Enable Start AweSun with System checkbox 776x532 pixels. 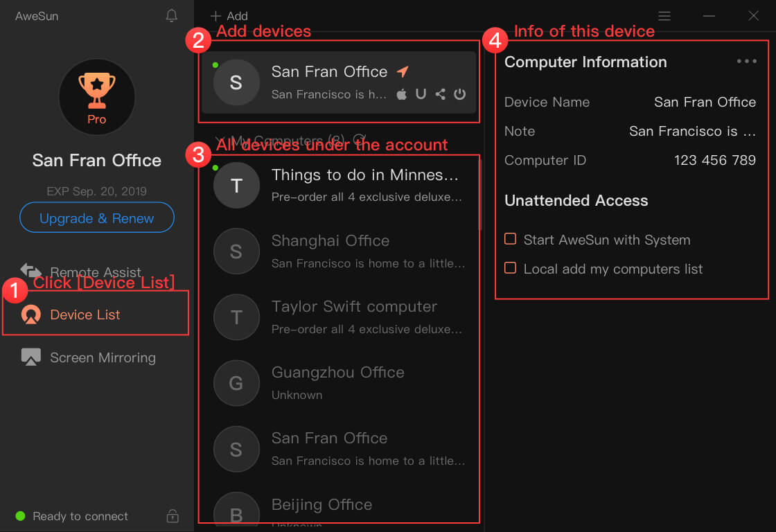tap(511, 239)
